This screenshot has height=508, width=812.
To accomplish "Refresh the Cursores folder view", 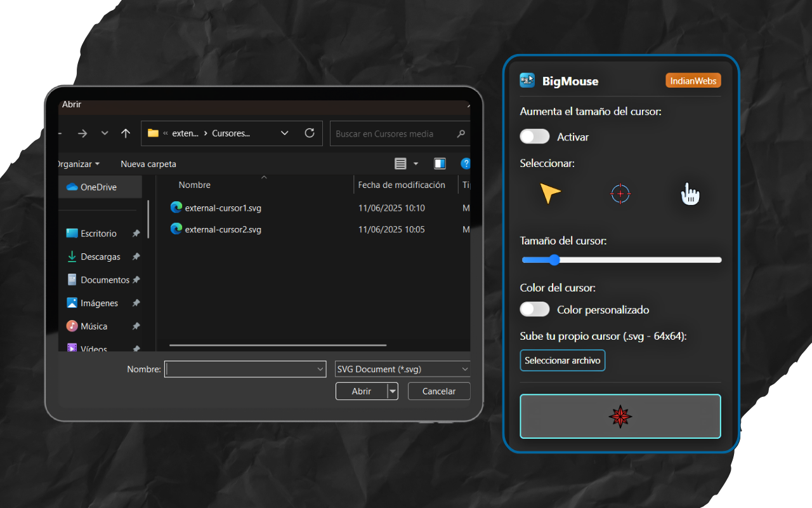I will 310,133.
